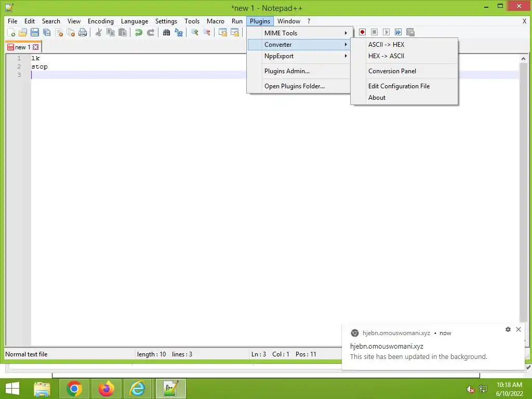Choose HEX -> ASCII conversion
532x399 pixels.
click(404, 56)
